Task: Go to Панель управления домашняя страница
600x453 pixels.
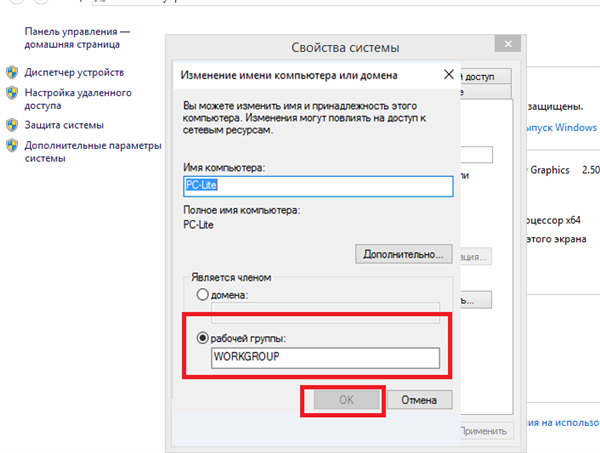Action: [77, 37]
